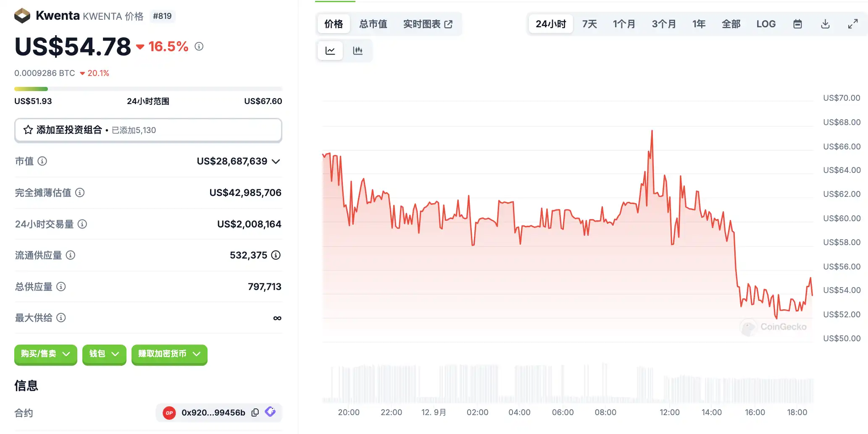Viewport: 868px width, 434px height.
Task: Click the 24小时范围 price range bar
Action: 148,89
